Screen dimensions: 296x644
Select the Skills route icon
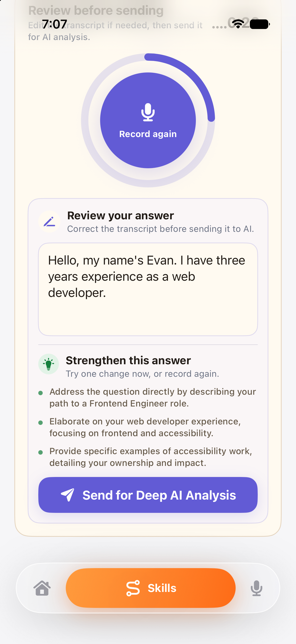(x=133, y=588)
